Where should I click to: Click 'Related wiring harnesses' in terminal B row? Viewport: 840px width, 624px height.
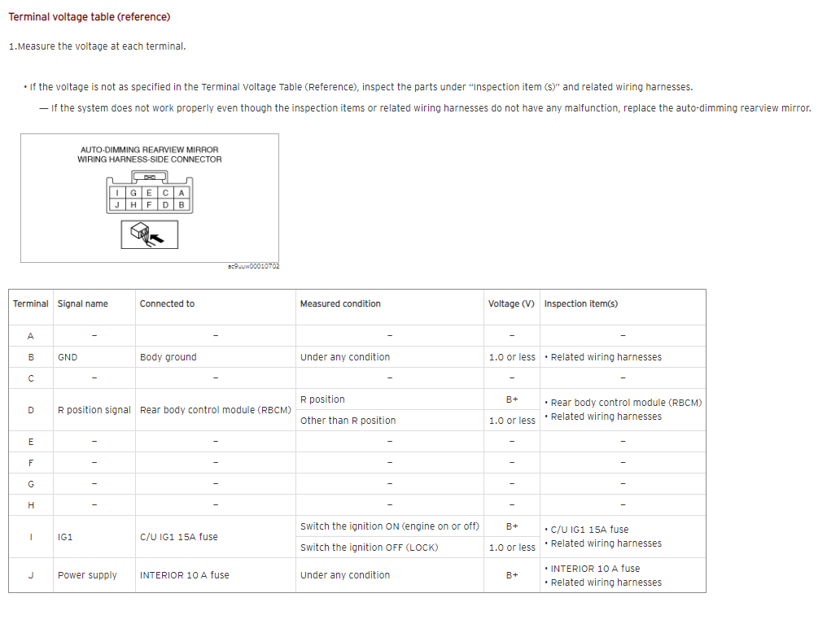606,357
